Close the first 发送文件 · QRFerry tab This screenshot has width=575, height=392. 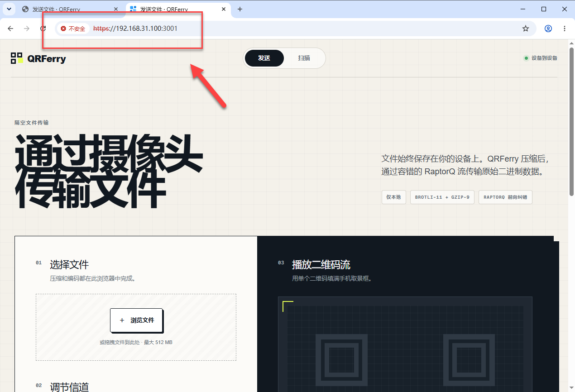[x=116, y=9]
